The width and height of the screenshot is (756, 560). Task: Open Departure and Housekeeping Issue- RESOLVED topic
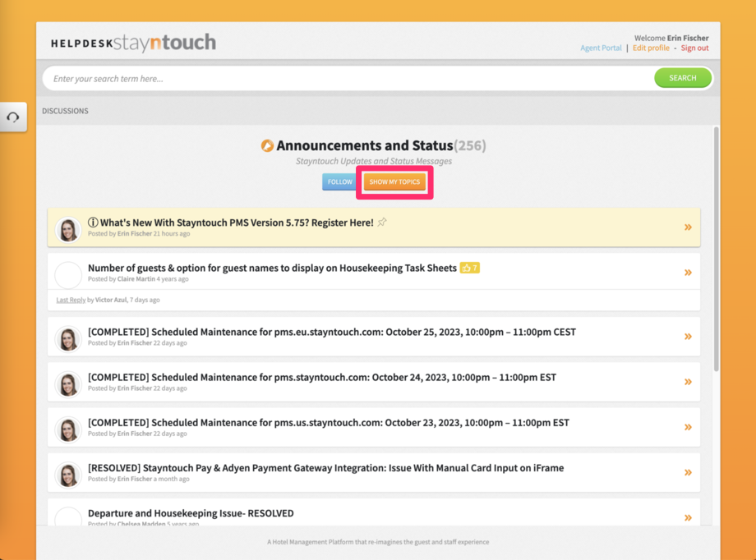point(191,513)
